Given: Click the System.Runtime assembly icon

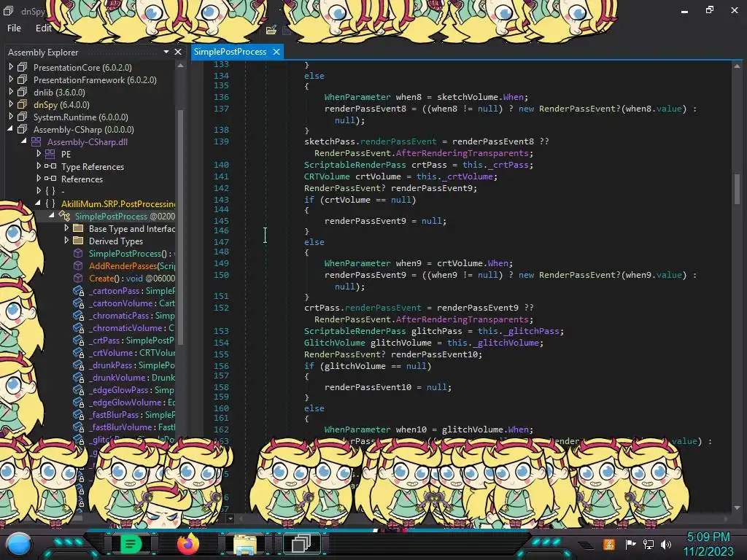Looking at the screenshot, I should pyautogui.click(x=23, y=117).
